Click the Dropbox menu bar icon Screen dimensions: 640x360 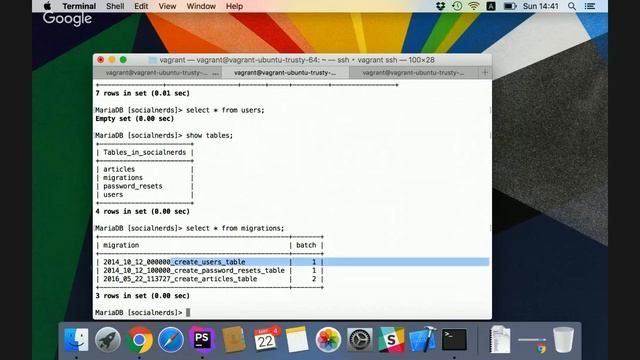[x=440, y=6]
